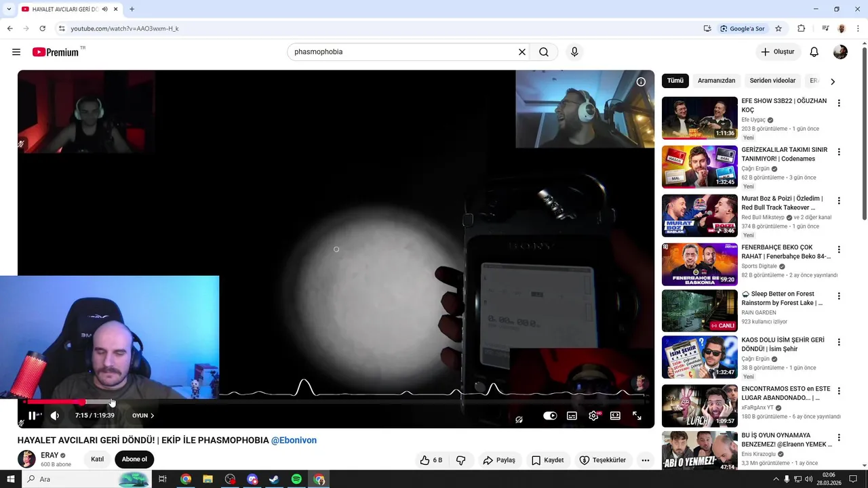Start voice search with the microphone
Viewport: 868px width, 488px height.
[x=574, y=52]
